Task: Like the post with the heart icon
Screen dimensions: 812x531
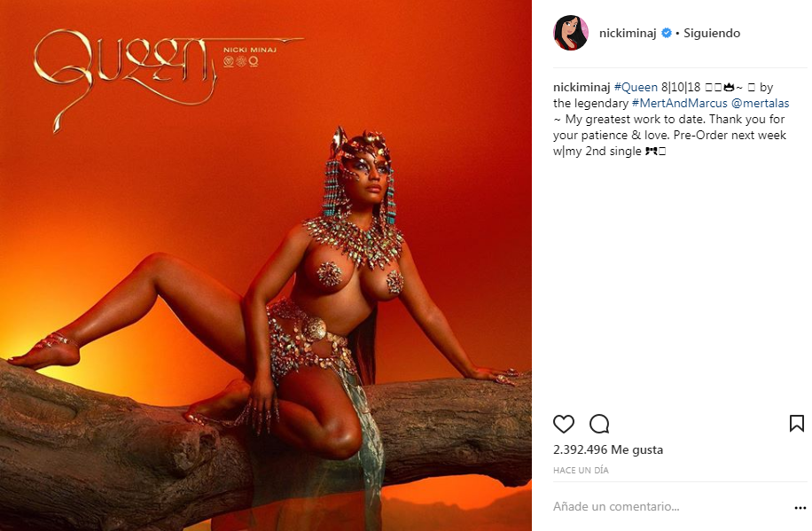Action: tap(564, 424)
